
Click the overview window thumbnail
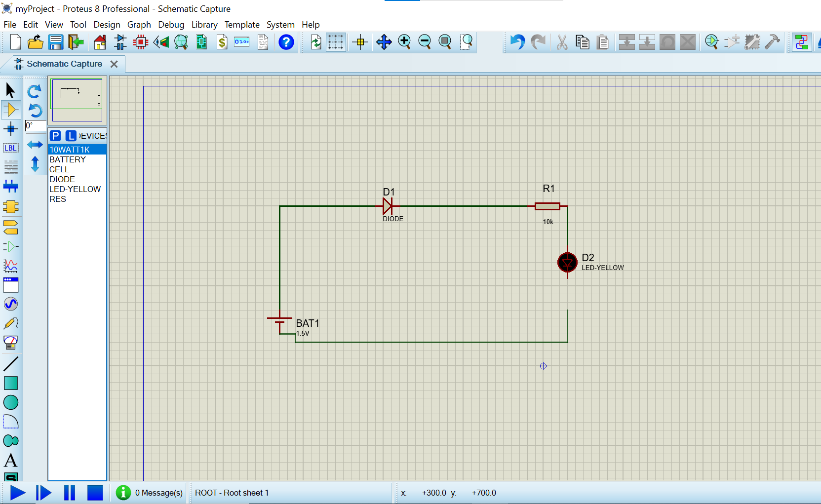click(77, 99)
